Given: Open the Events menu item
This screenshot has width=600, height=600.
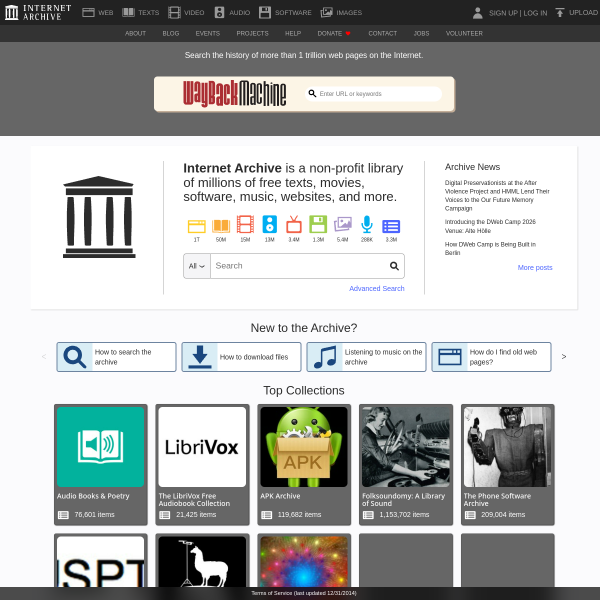Looking at the screenshot, I should pos(208,33).
